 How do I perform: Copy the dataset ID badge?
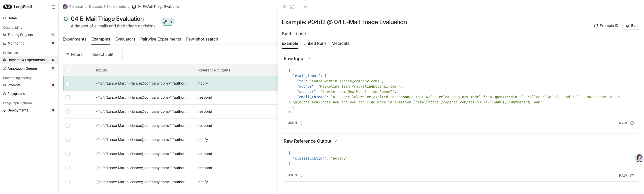tap(168, 22)
